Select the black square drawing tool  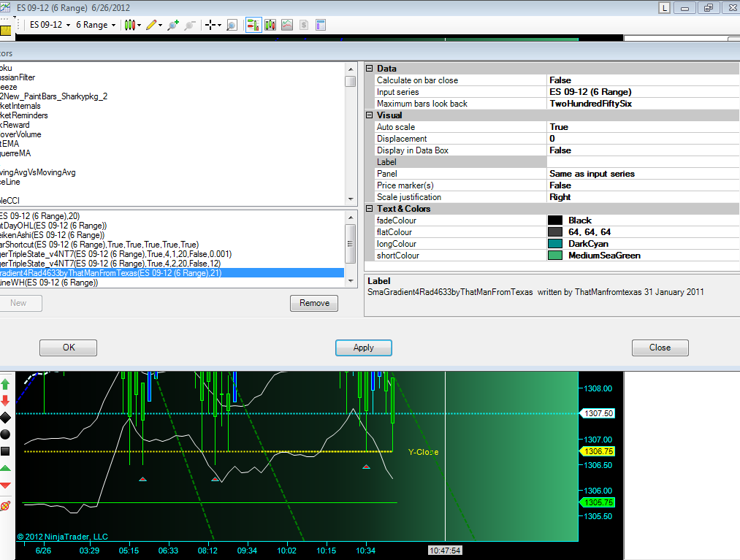(x=5, y=451)
